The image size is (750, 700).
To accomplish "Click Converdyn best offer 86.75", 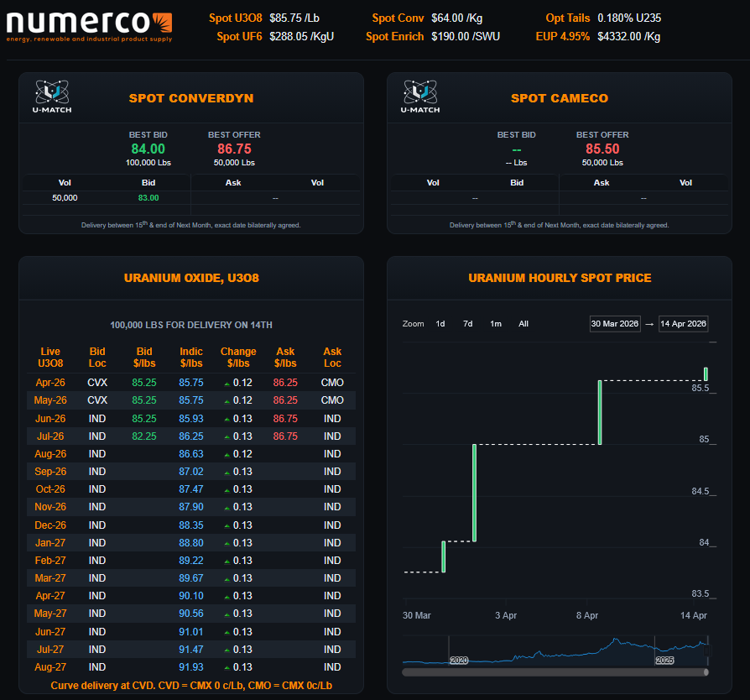I will click(x=234, y=149).
